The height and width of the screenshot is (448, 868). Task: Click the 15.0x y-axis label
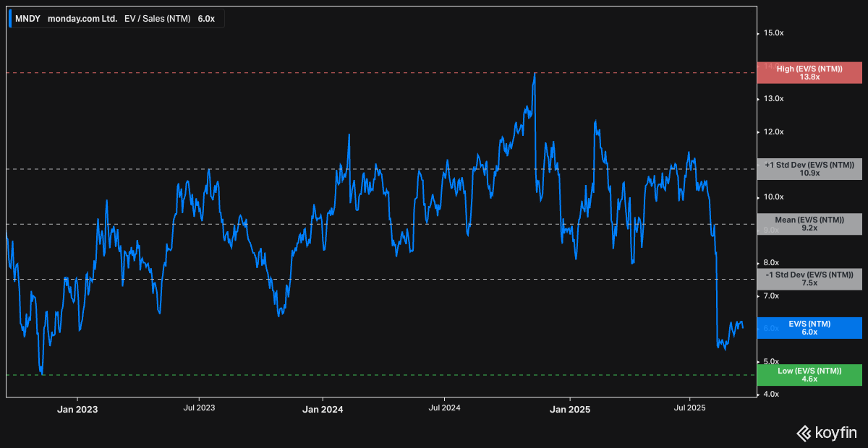tap(774, 33)
